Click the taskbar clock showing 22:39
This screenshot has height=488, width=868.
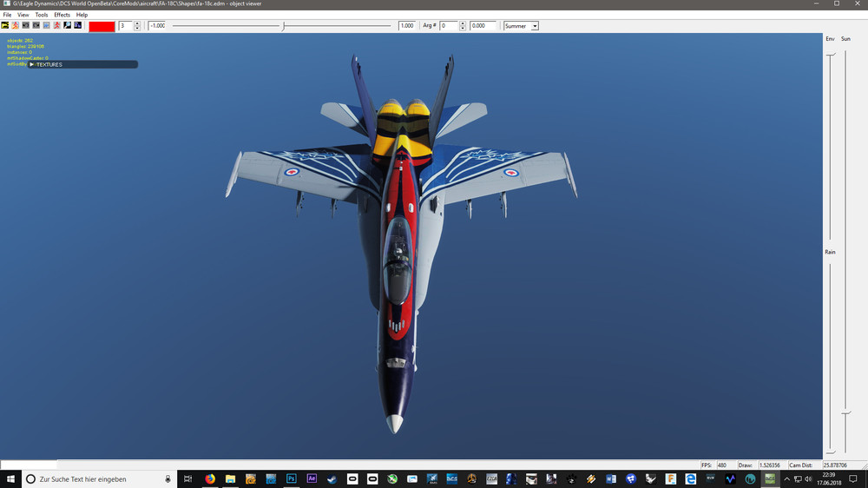pyautogui.click(x=829, y=479)
